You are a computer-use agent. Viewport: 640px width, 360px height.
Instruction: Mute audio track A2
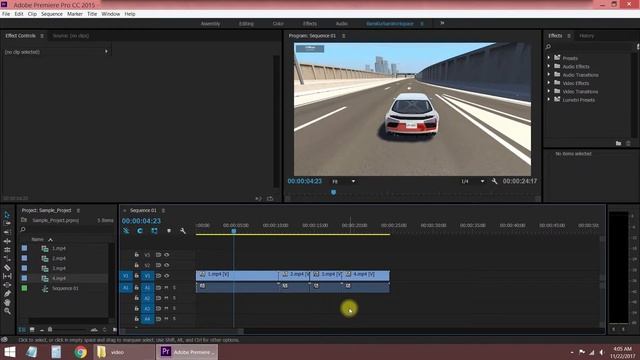coord(167,298)
